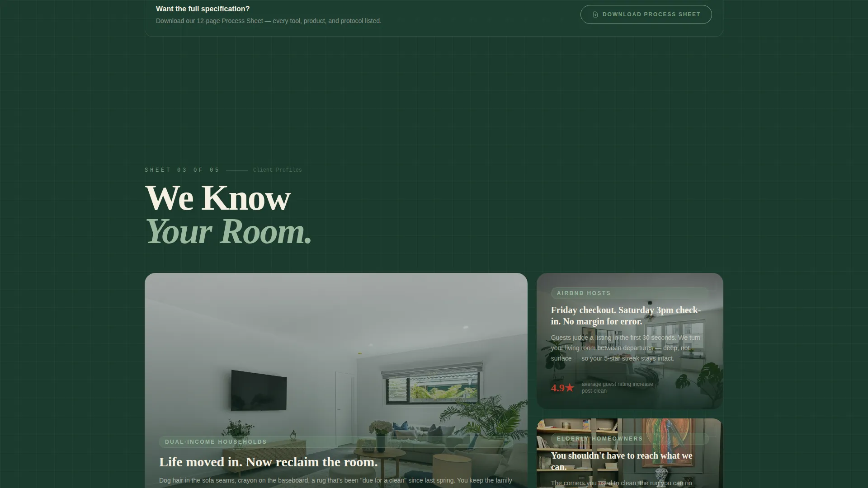Viewport: 868px width, 488px height.
Task: Click the 'Guests judge a listing' paragraph
Action: (626, 348)
